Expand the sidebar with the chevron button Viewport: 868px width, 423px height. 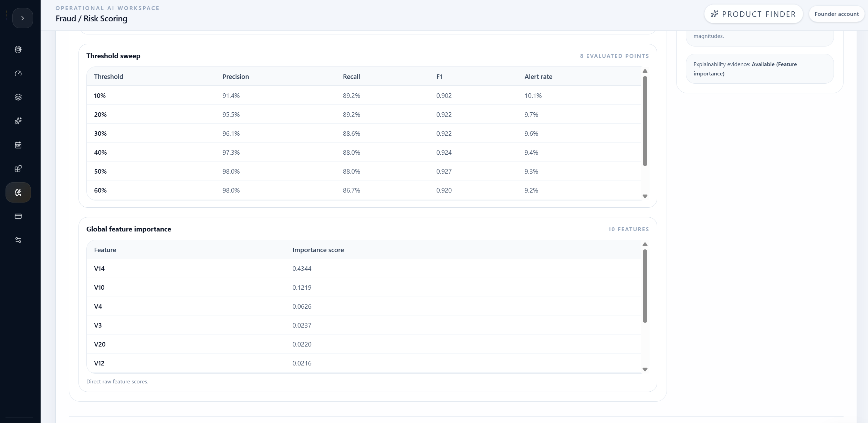click(23, 18)
